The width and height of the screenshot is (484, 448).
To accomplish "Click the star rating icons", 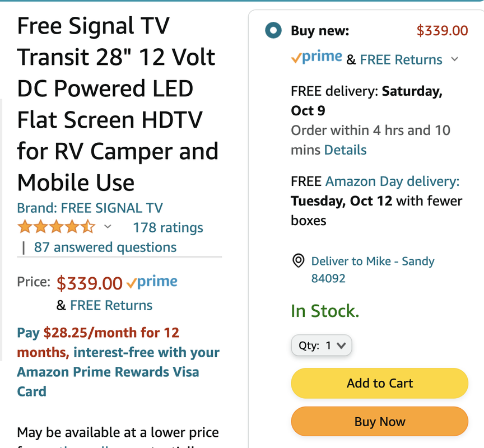I will pos(56,227).
